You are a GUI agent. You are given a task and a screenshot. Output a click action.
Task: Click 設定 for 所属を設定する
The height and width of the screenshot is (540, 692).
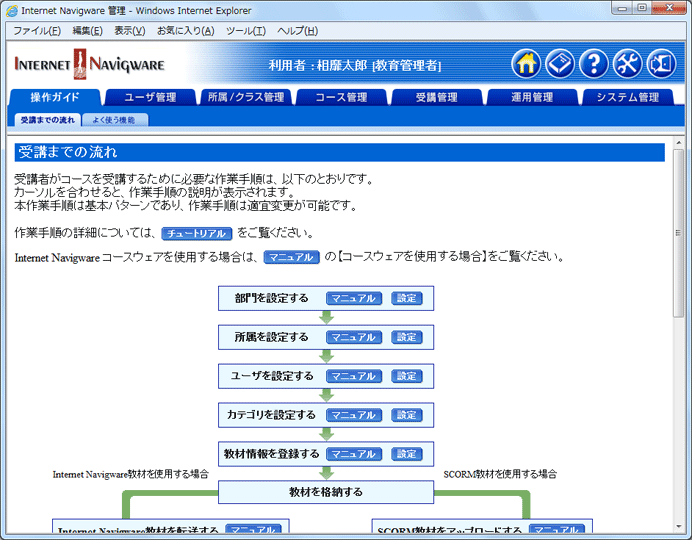pos(406,338)
